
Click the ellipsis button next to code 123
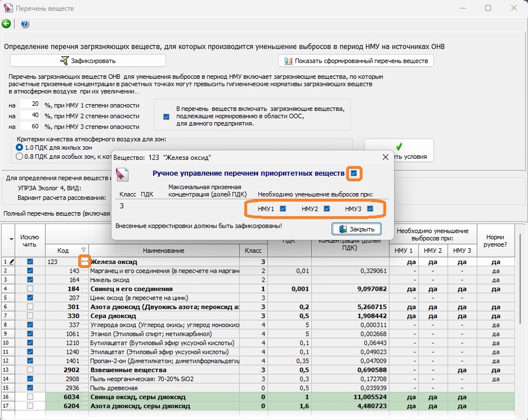point(84,262)
